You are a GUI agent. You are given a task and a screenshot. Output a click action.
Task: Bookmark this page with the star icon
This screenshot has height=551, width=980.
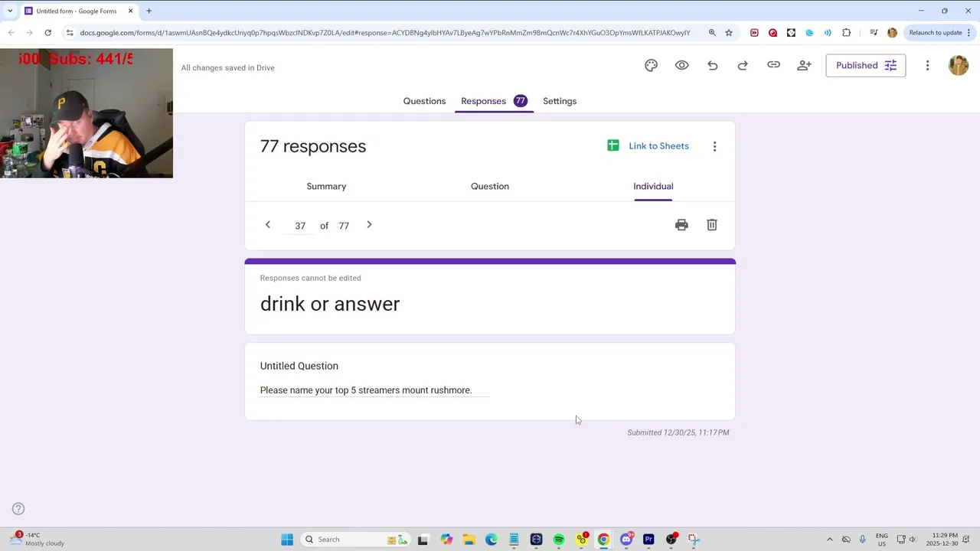click(x=729, y=33)
